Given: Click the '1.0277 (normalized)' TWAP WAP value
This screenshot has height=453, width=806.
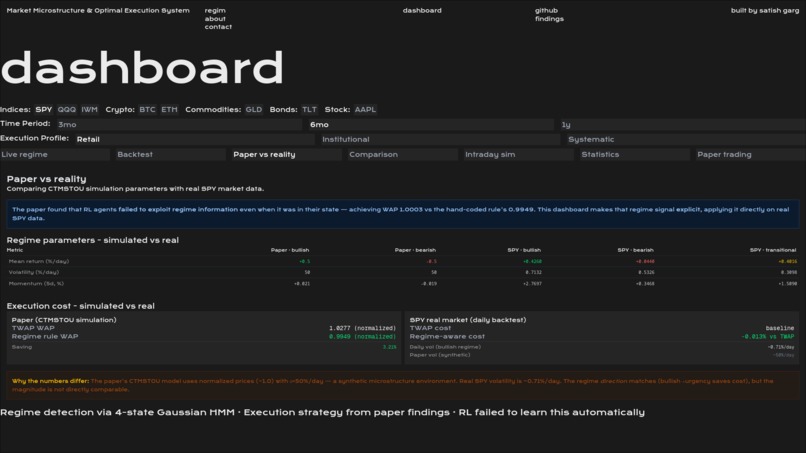Looking at the screenshot, I should [x=362, y=328].
